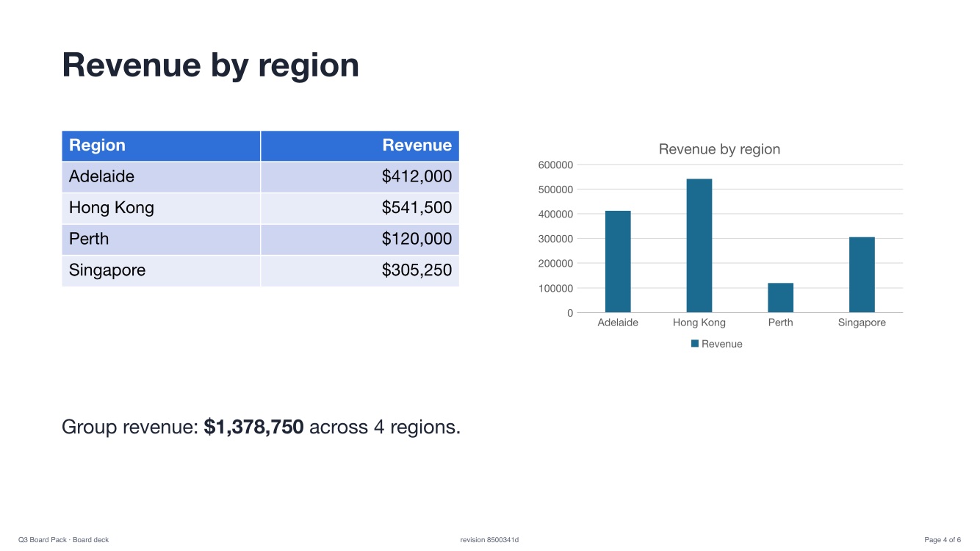980x551 pixels.
Task: Click the "500000" y-axis label
Action: pyautogui.click(x=555, y=190)
